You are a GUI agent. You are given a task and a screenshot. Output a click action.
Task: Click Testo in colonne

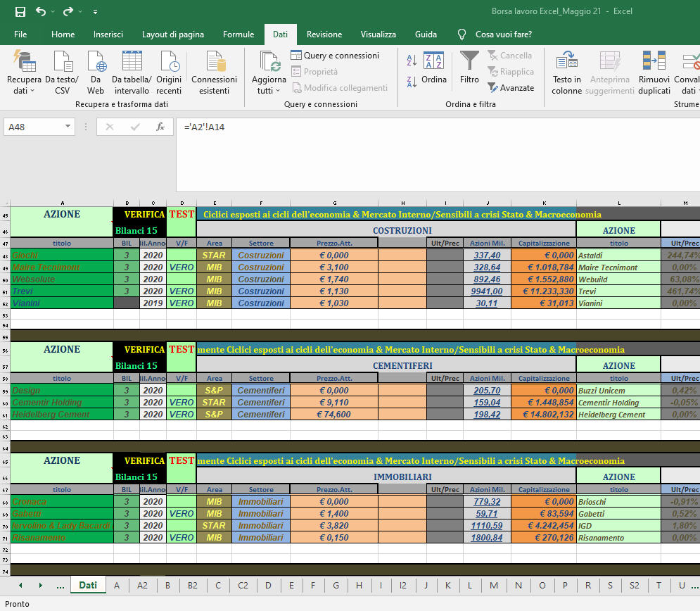[x=566, y=73]
